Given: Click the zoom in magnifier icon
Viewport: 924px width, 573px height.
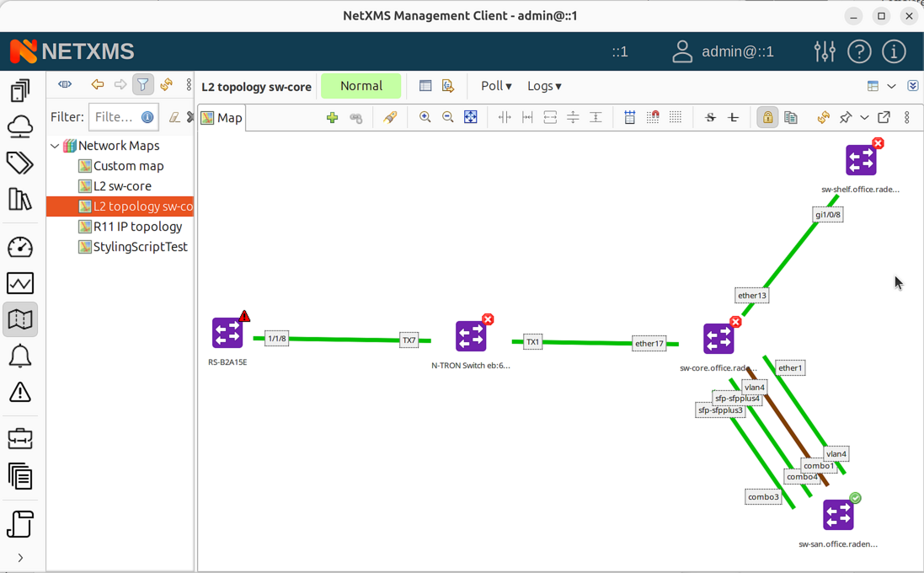Looking at the screenshot, I should pyautogui.click(x=425, y=118).
